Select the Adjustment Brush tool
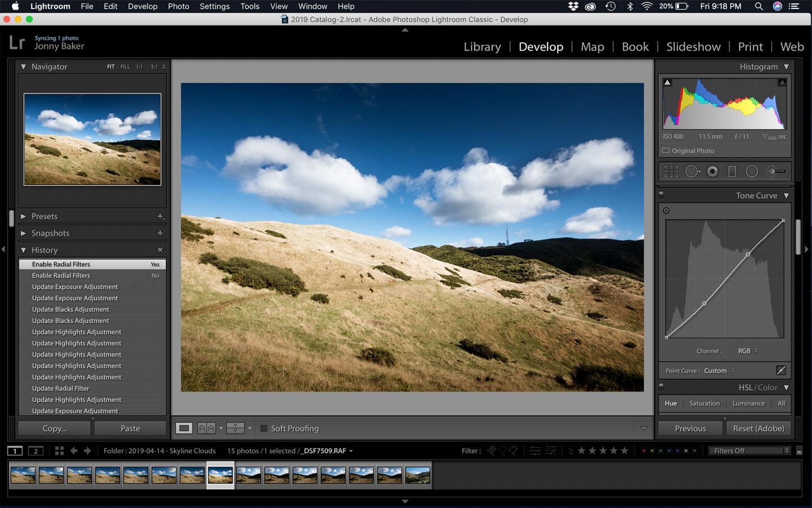 [x=774, y=171]
